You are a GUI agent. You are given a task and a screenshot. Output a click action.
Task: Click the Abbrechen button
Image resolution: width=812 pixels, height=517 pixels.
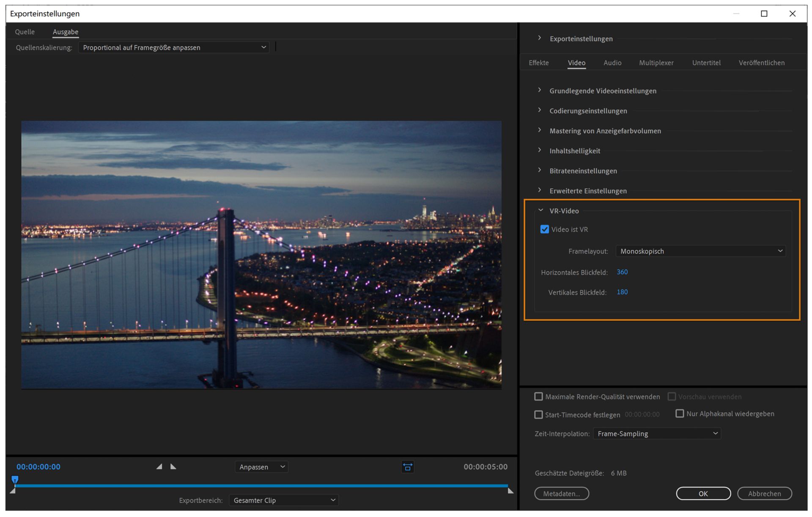(764, 494)
